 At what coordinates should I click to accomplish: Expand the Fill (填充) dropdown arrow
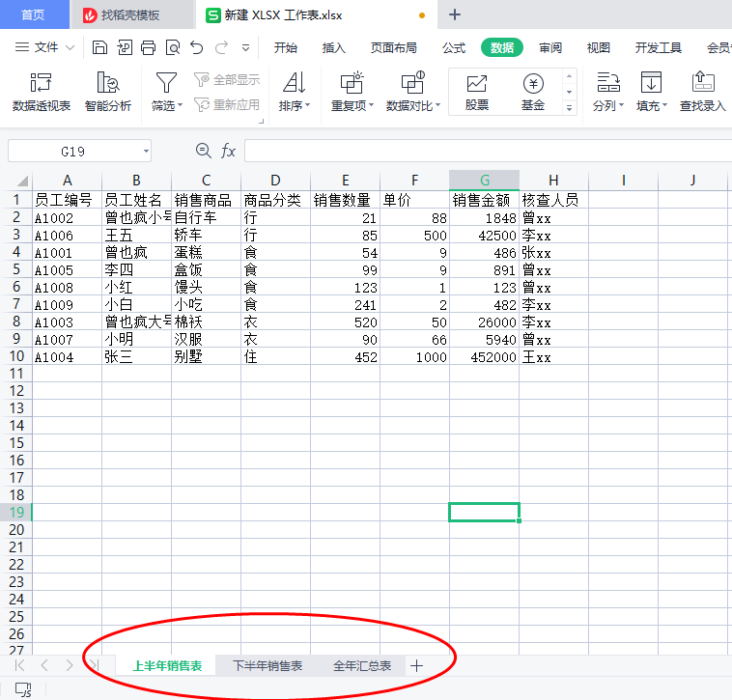click(x=664, y=106)
